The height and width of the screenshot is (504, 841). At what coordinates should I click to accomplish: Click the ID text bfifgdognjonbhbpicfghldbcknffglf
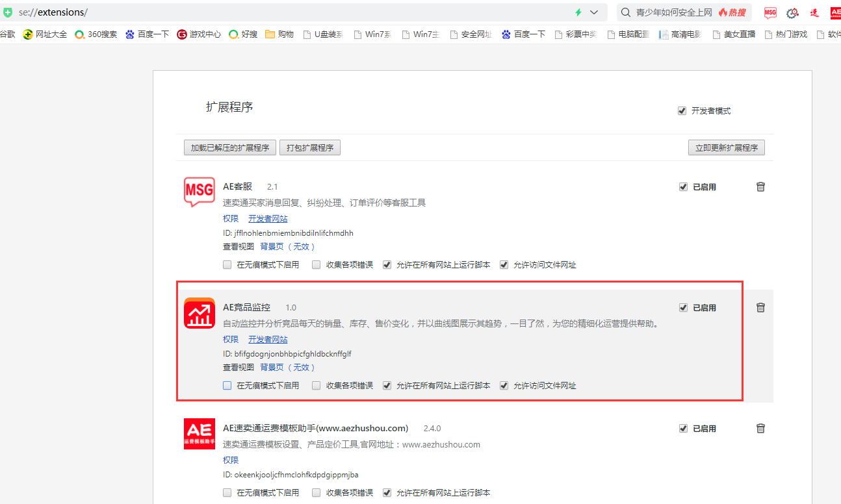pyautogui.click(x=293, y=354)
